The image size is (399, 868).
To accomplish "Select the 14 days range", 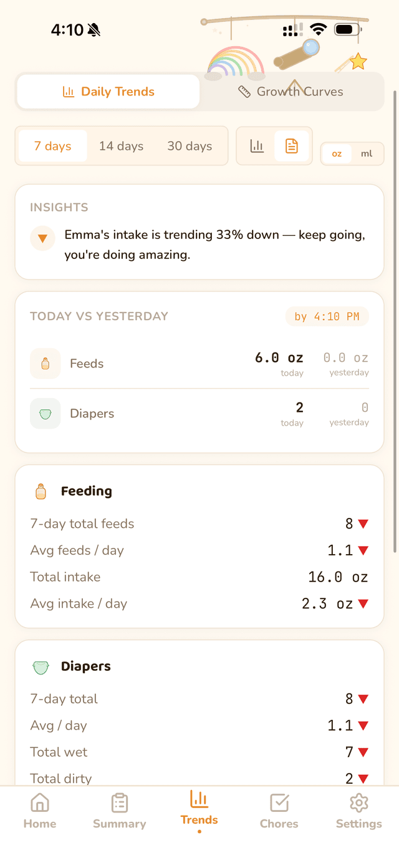I will (121, 146).
